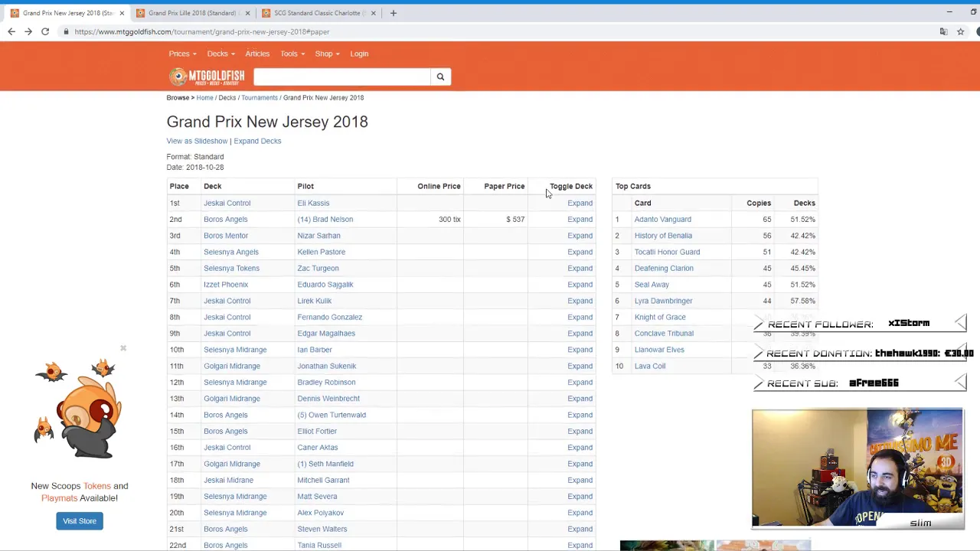Image resolution: width=980 pixels, height=551 pixels.
Task: Click View as Slideshow link
Action: [197, 141]
